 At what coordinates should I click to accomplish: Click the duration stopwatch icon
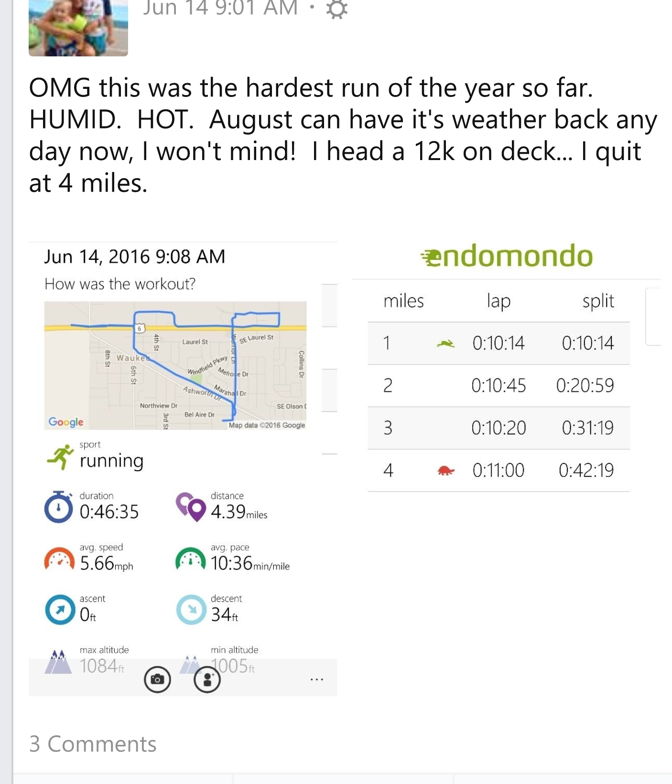58,507
